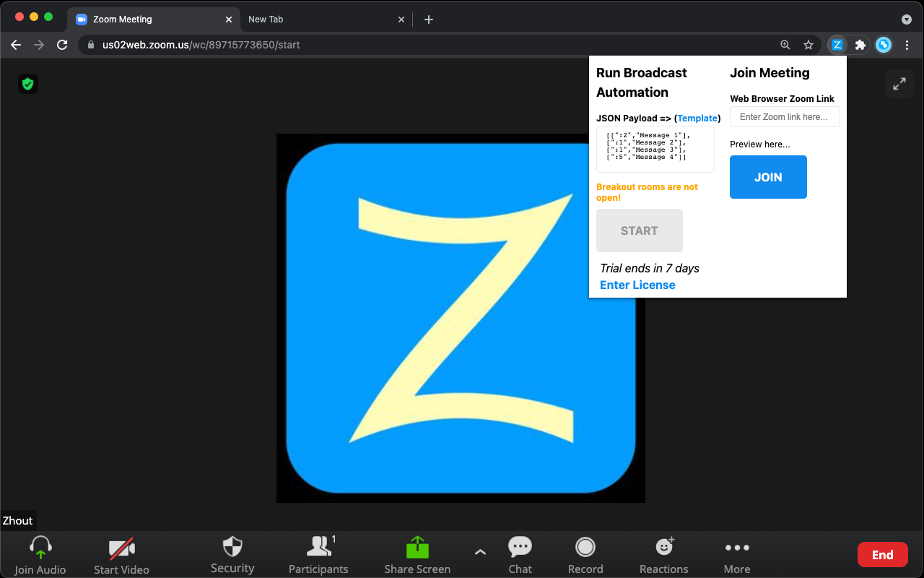The height and width of the screenshot is (578, 924).
Task: Click the blue JOIN button
Action: coord(768,177)
